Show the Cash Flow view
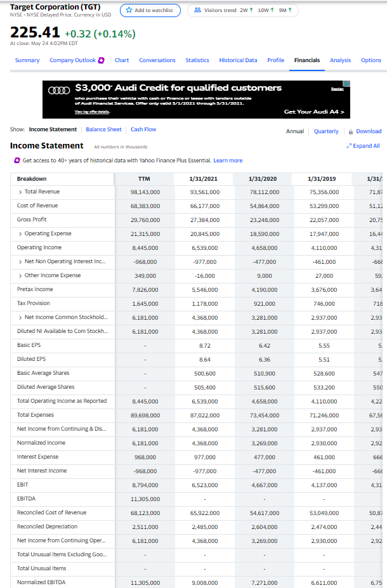The width and height of the screenshot is (387, 588). click(x=143, y=129)
